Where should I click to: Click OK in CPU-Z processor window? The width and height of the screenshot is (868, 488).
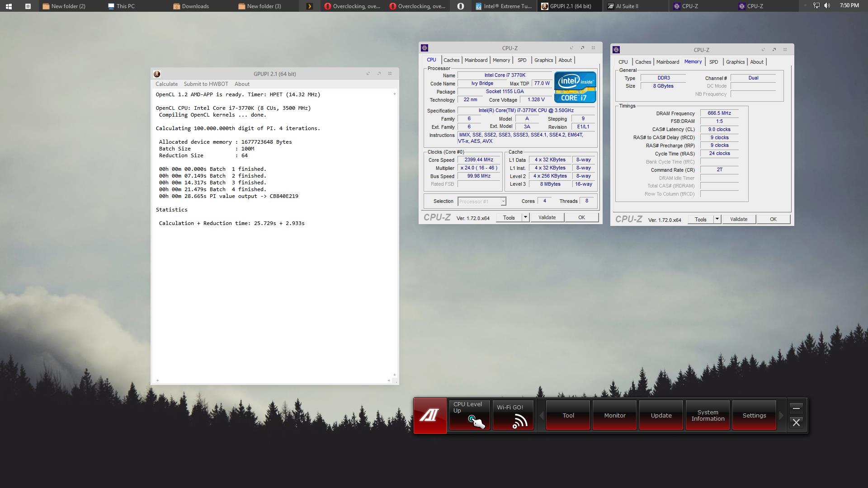coord(582,217)
